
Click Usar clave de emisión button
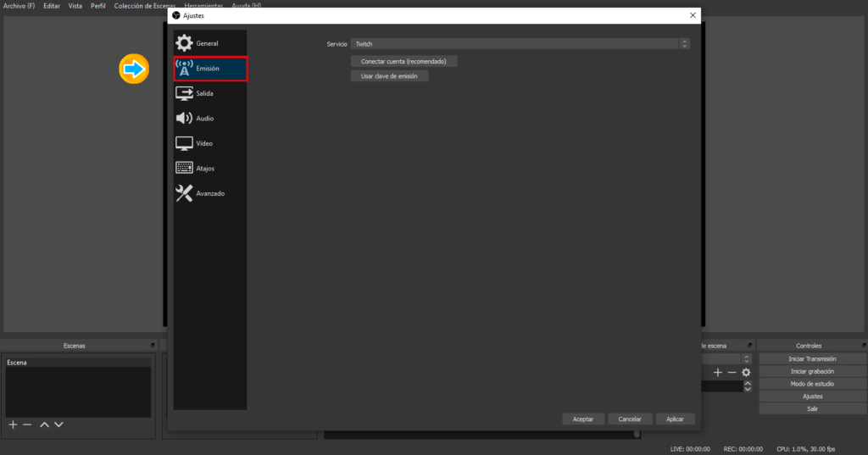tap(390, 75)
